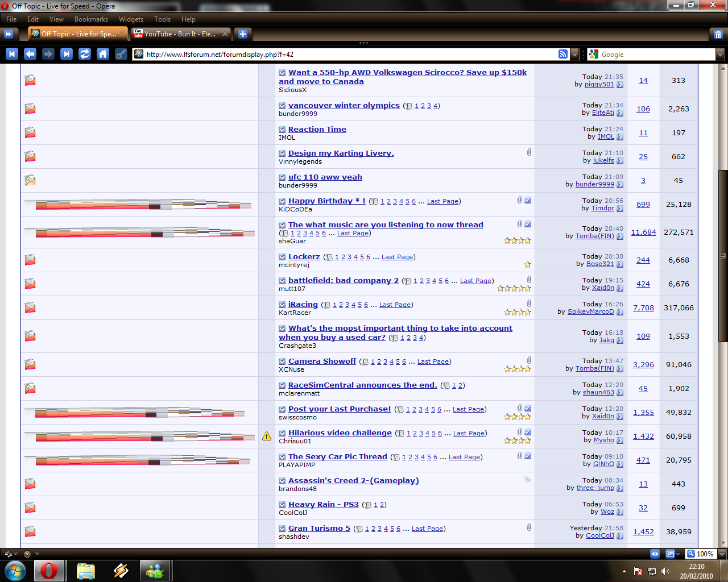Expand the zoom level dropdown arrow
Image resolution: width=728 pixels, height=582 pixels.
pos(722,554)
